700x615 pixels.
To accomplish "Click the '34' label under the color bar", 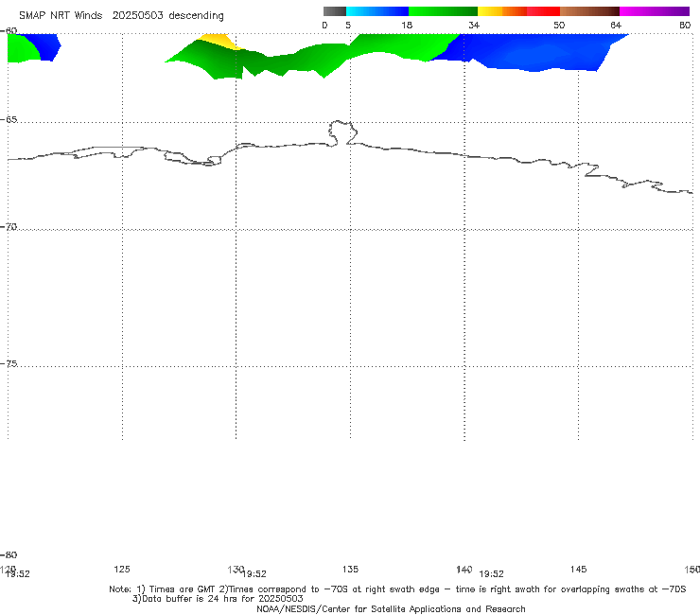I will pyautogui.click(x=474, y=25).
